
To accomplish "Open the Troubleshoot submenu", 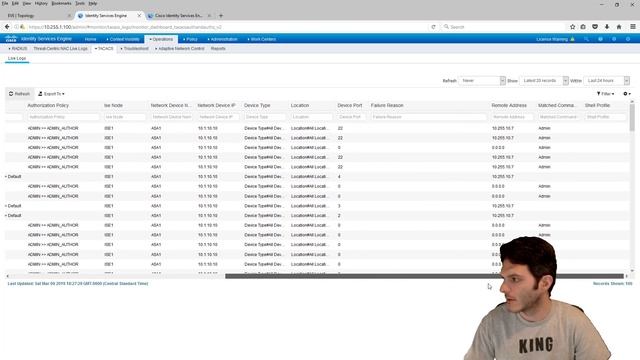I will pos(134,49).
